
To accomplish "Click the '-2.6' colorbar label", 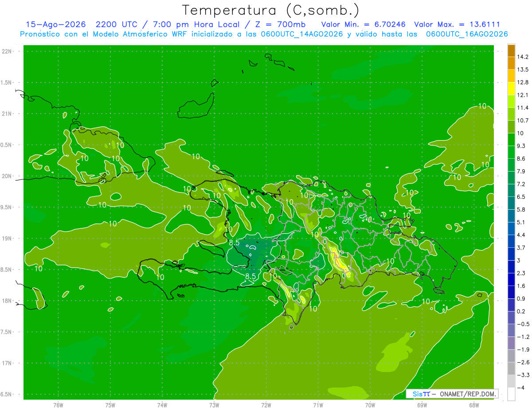I will pyautogui.click(x=523, y=363).
